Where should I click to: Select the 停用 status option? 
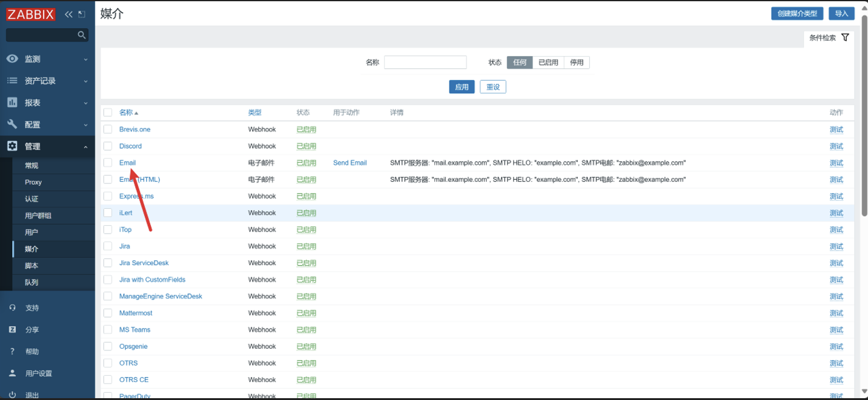click(577, 62)
